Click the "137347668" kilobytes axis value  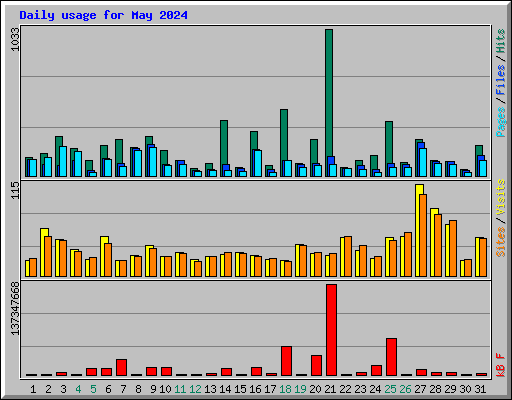15,309
